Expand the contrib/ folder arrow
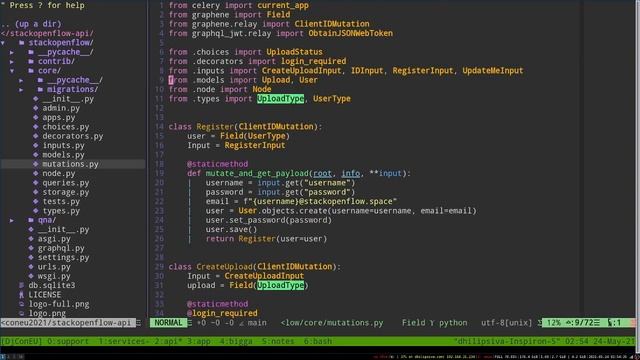 (x=12, y=62)
